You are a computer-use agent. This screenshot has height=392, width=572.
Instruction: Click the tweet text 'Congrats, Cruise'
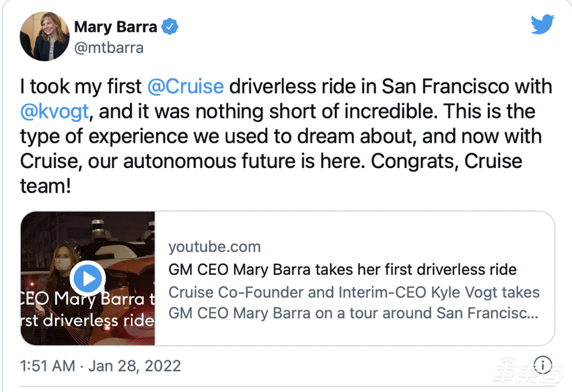pos(447,161)
